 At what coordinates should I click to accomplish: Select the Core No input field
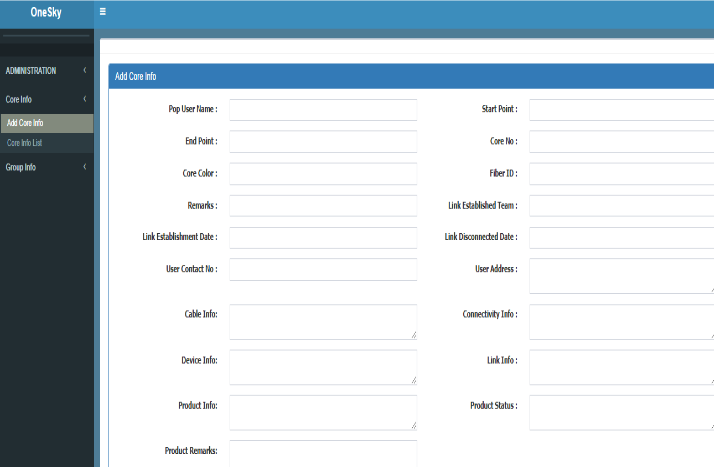pyautogui.click(x=621, y=141)
